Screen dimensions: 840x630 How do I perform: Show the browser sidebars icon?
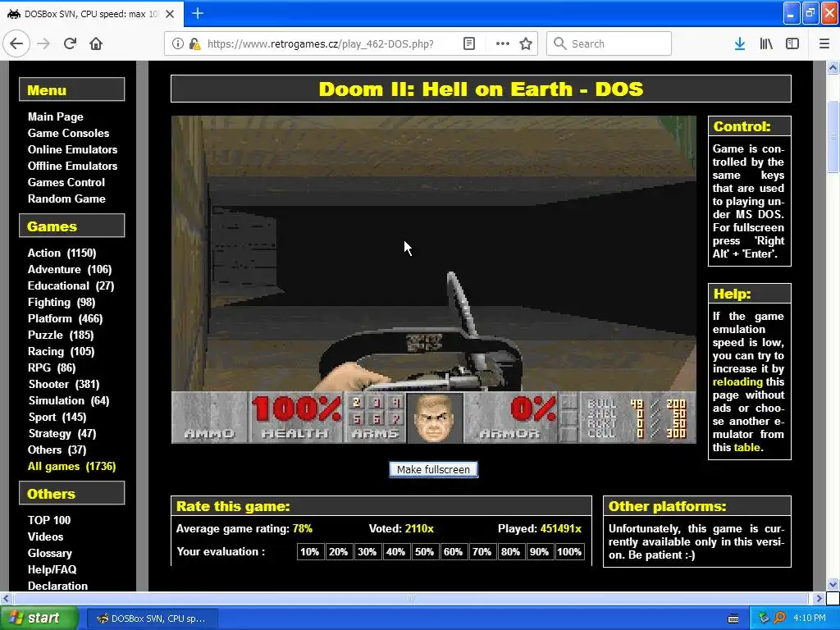(x=792, y=43)
